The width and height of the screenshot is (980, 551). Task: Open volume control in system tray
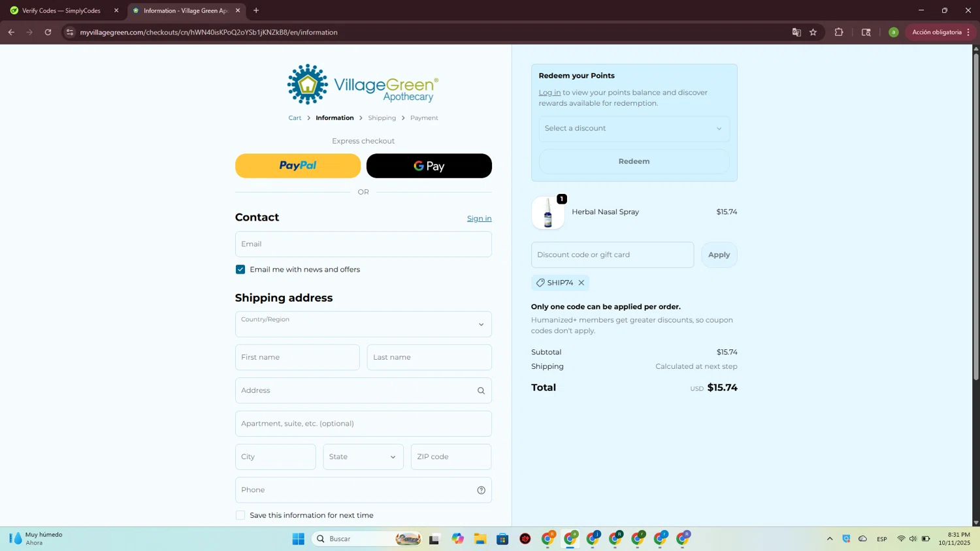[913, 539]
